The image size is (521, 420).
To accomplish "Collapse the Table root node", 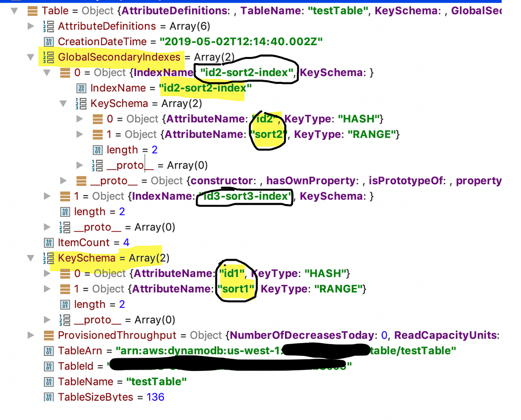I will coord(15,10).
